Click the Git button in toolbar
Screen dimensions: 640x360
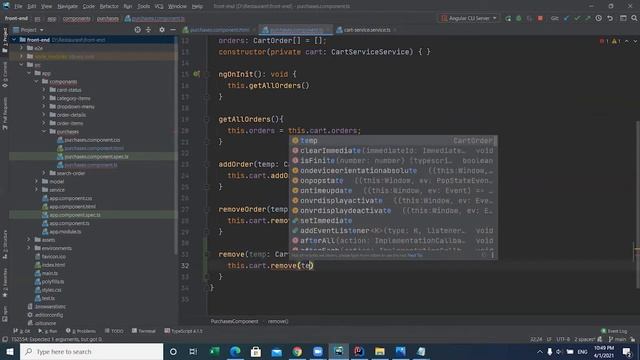click(x=555, y=18)
